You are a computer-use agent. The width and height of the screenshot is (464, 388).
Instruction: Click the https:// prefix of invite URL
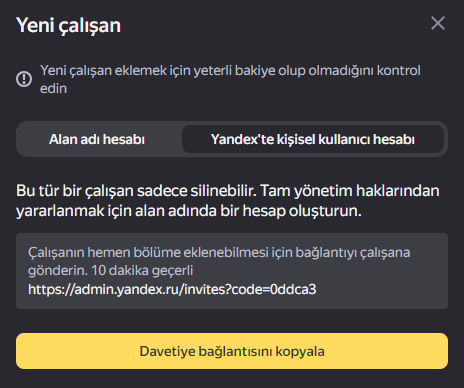[x=51, y=289]
